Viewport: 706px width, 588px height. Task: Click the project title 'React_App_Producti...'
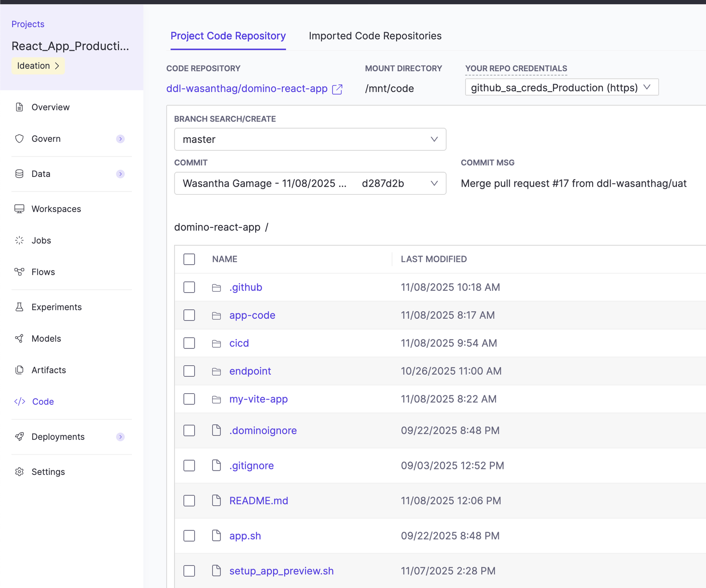(x=70, y=46)
